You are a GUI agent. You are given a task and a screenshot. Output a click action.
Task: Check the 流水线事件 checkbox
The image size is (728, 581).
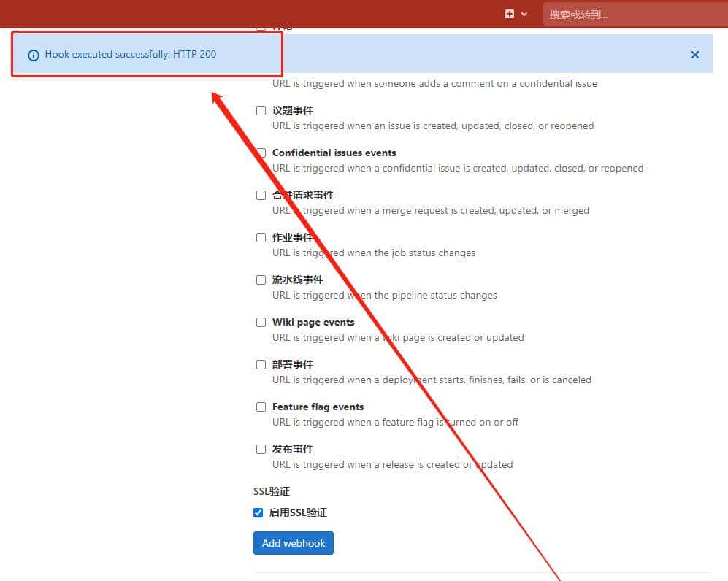261,280
